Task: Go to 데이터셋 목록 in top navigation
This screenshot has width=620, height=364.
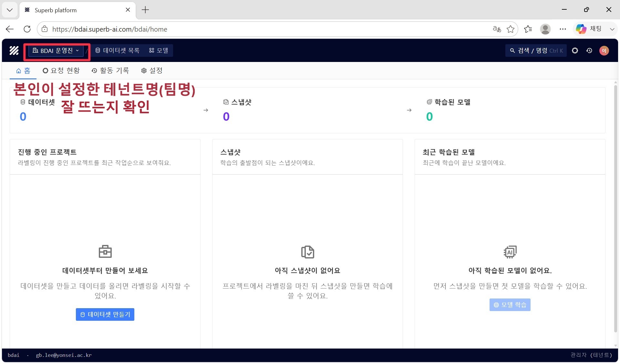Action: coord(117,51)
